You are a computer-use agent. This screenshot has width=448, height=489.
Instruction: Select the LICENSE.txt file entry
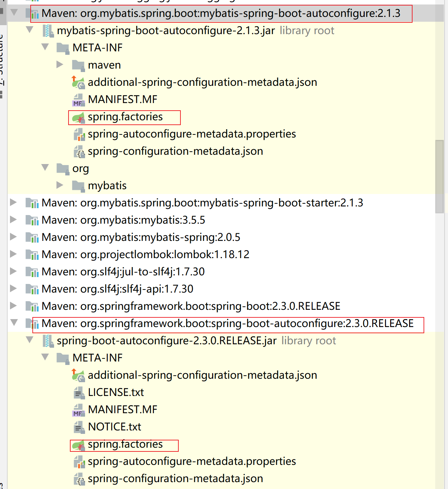[x=116, y=392]
